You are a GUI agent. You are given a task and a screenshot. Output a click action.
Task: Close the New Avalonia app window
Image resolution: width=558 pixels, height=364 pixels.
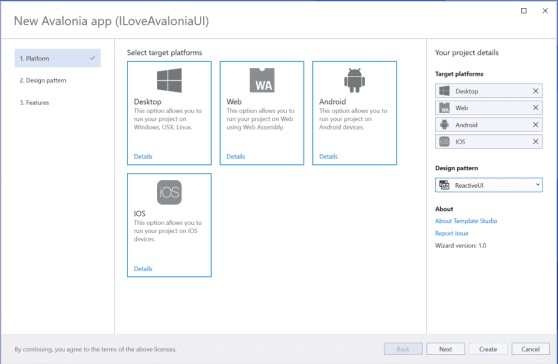[x=545, y=11]
